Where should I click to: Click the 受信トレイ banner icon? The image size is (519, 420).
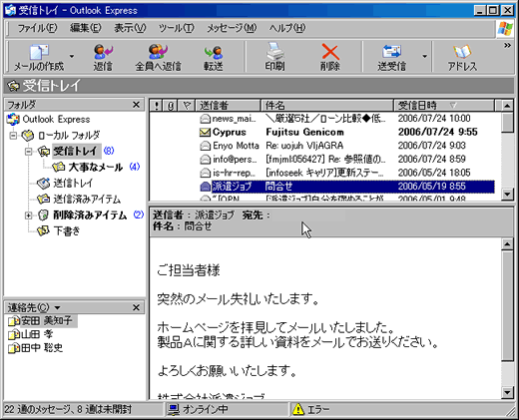coord(13,86)
